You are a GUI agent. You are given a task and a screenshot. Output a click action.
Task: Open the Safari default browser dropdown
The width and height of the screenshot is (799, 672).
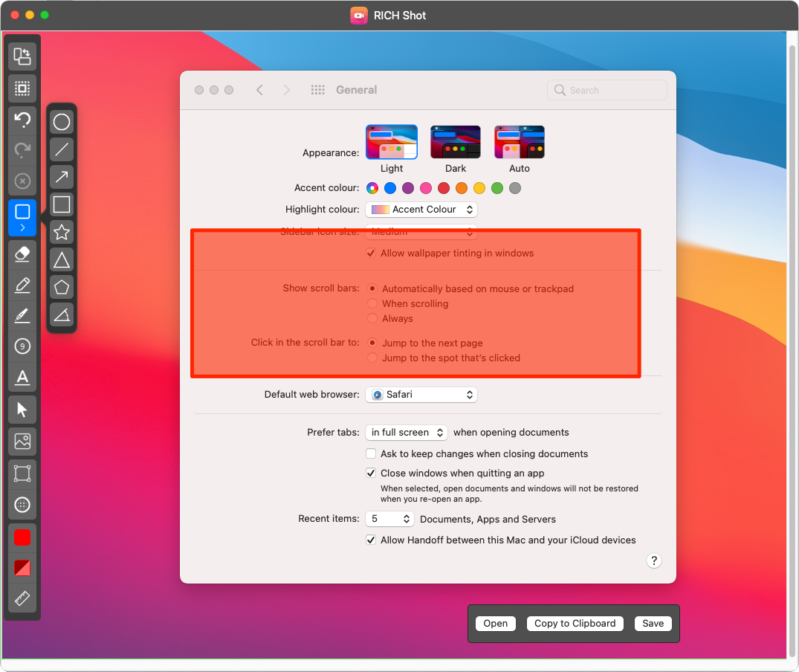click(x=421, y=394)
